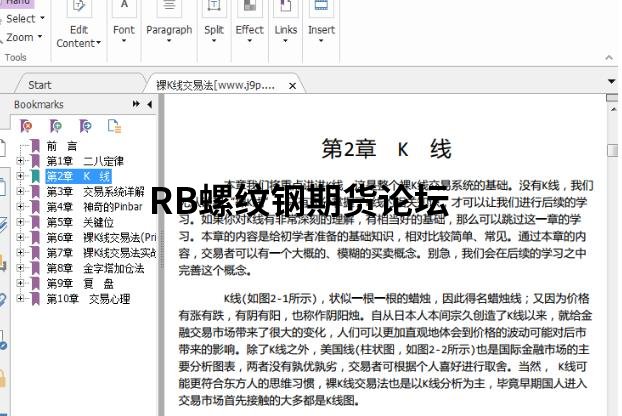
Task: Click the bookmark flag icon beside 第5章
Action: pyautogui.click(x=36, y=222)
